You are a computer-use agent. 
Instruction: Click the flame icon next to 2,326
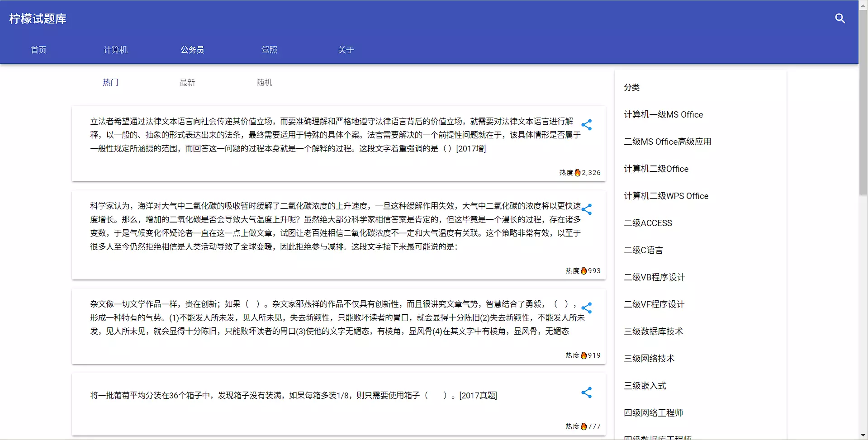click(x=577, y=173)
